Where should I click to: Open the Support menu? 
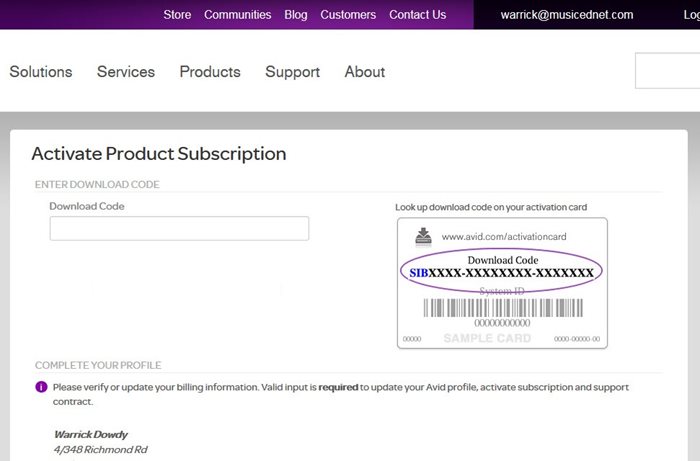click(x=292, y=72)
